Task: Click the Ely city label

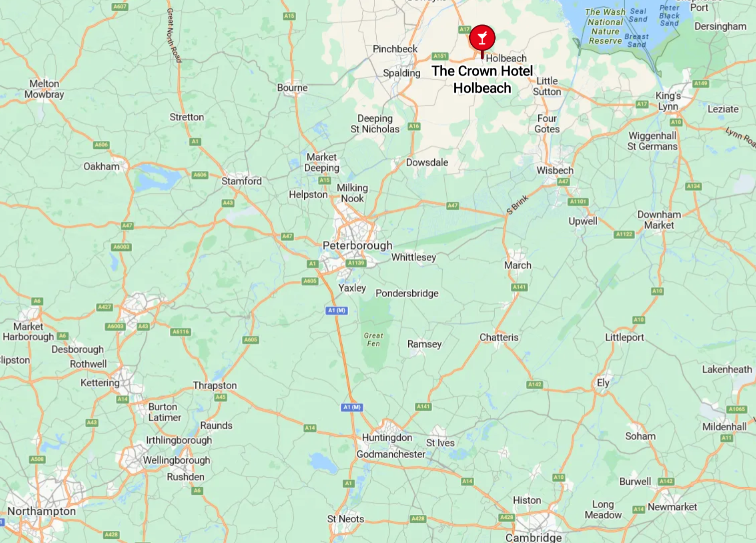Action: (603, 383)
